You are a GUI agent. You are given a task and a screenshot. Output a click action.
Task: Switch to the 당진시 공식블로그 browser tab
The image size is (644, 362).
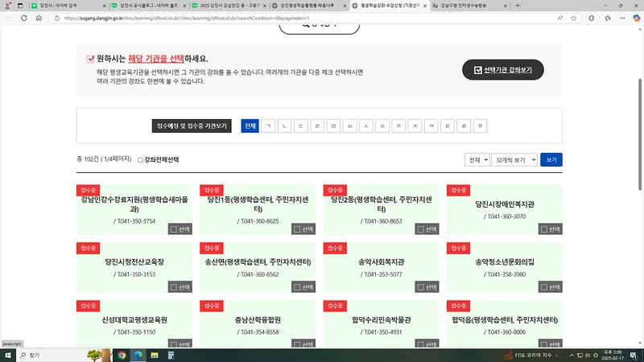[x=148, y=6]
